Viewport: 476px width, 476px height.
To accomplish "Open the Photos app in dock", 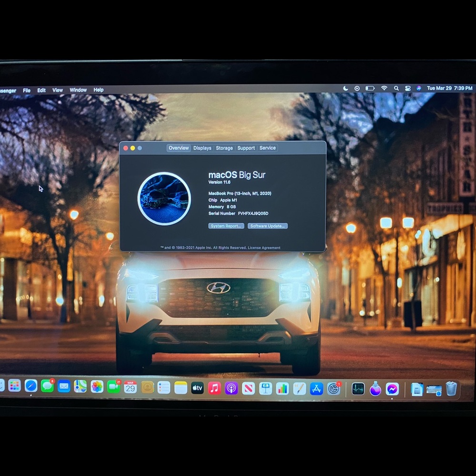I will click(x=97, y=387).
